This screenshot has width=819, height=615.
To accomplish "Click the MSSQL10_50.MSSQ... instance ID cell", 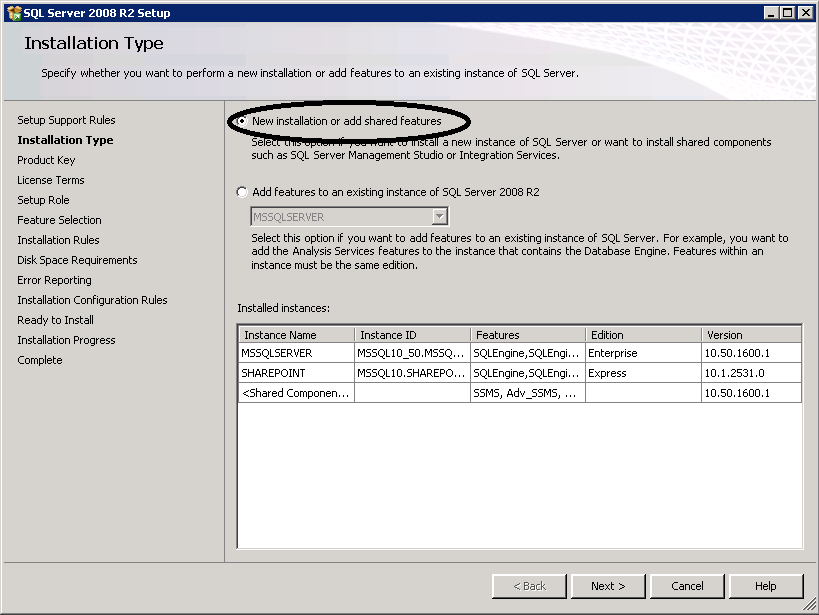I will pos(413,353).
